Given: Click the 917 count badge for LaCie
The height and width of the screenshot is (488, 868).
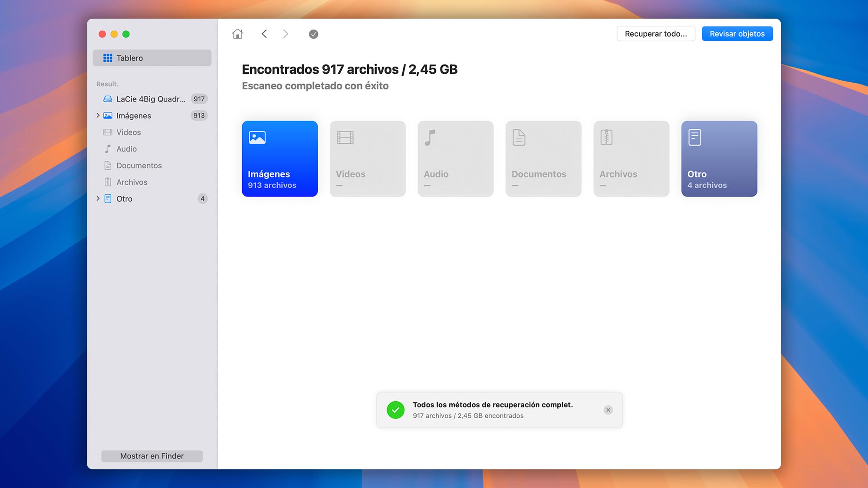Looking at the screenshot, I should click(x=199, y=99).
